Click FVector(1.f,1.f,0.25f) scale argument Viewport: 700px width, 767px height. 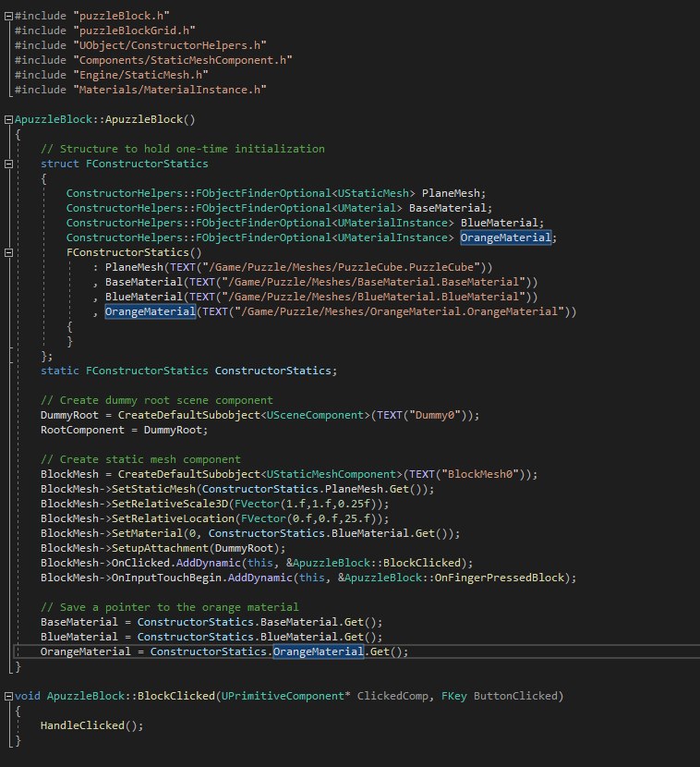pyautogui.click(x=308, y=504)
